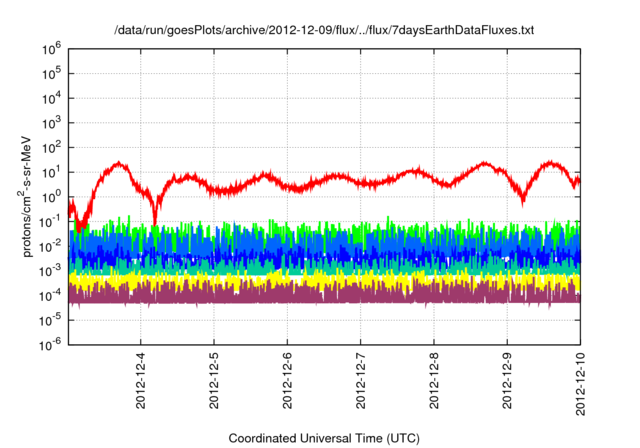Click the 10^6 y-axis tick label
This screenshot has height=448, width=640.
coord(51,49)
